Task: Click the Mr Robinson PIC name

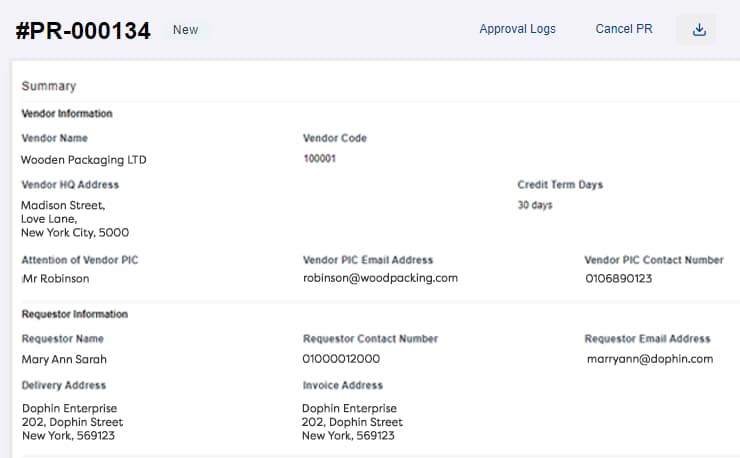Action: click(56, 279)
